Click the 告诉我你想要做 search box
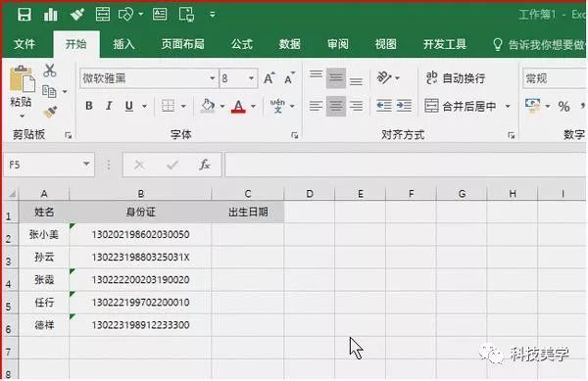 (538, 45)
